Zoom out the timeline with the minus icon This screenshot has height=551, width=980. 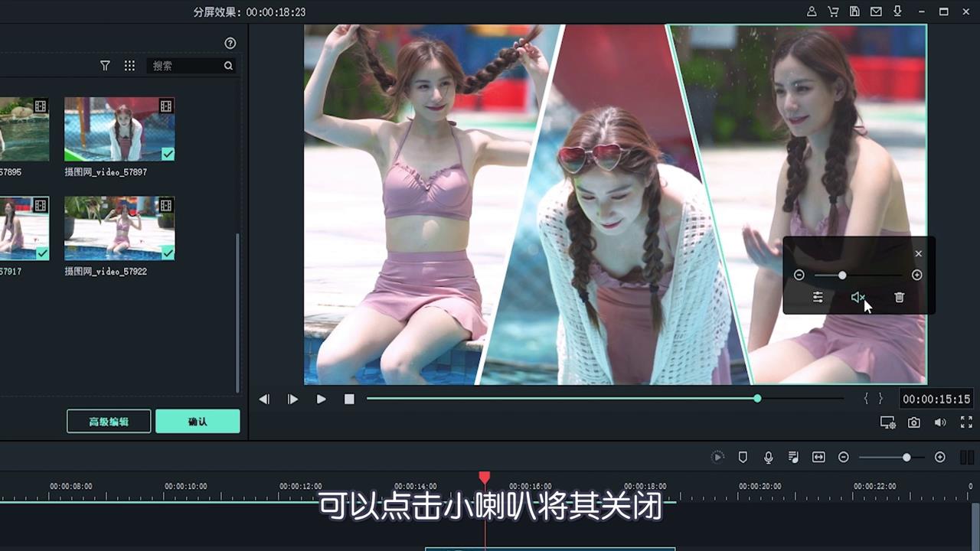[x=844, y=457]
